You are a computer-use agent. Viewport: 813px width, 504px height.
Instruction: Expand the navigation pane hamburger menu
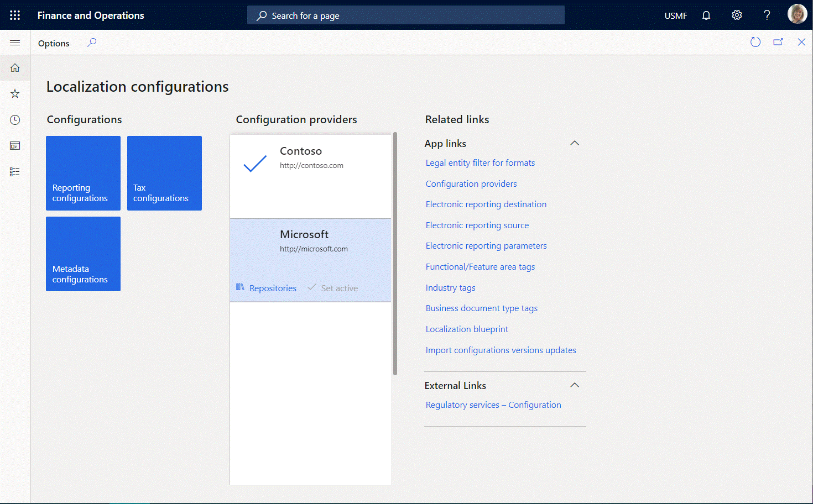pos(15,43)
